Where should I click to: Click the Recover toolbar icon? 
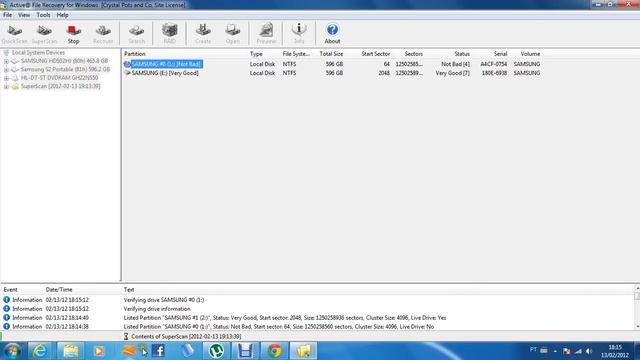pos(103,34)
